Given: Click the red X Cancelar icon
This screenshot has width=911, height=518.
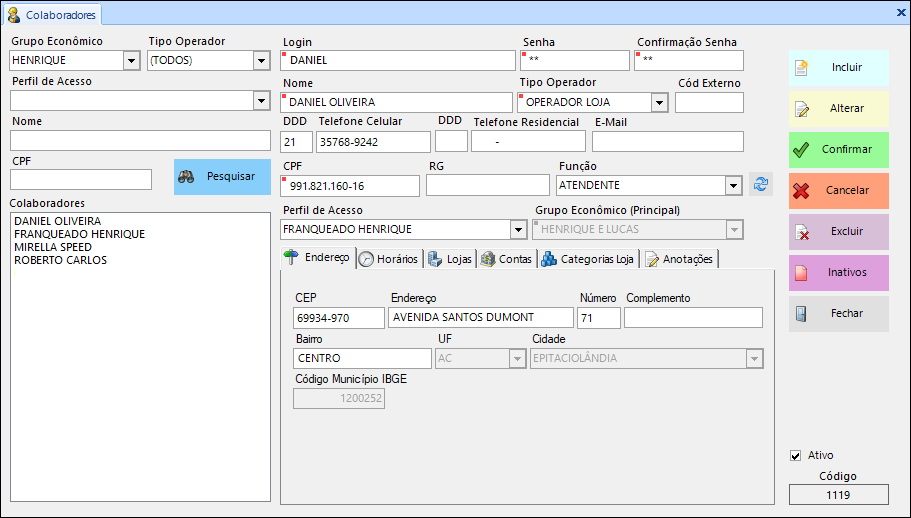Looking at the screenshot, I should 800,191.
